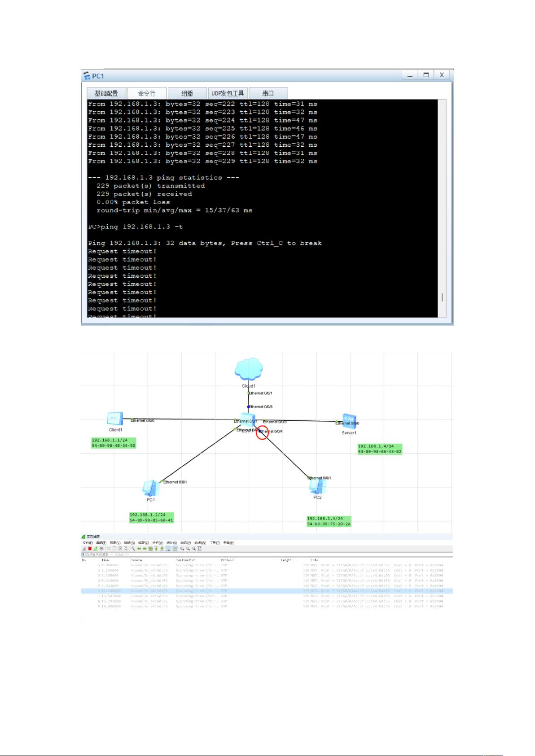Viewport: 535px width, 756px height.
Task: Switch to the 基础配置 tab
Action: [x=106, y=93]
